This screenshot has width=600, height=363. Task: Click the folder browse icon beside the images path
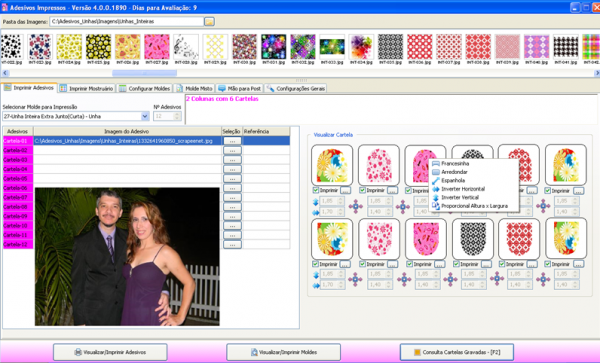click(x=209, y=22)
